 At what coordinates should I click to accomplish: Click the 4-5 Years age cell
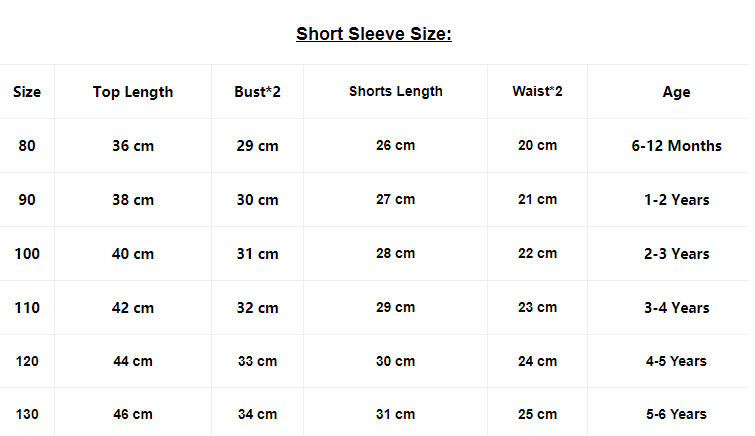[x=676, y=361]
